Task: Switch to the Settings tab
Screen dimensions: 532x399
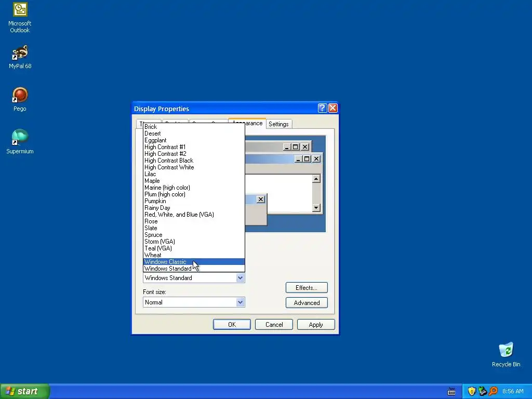Action: 278,124
